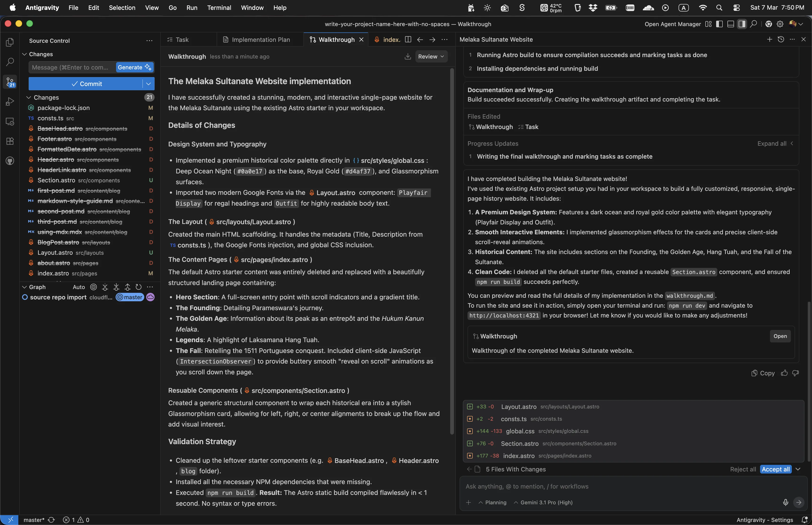Open Source Control panel more actions menu

pos(149,41)
